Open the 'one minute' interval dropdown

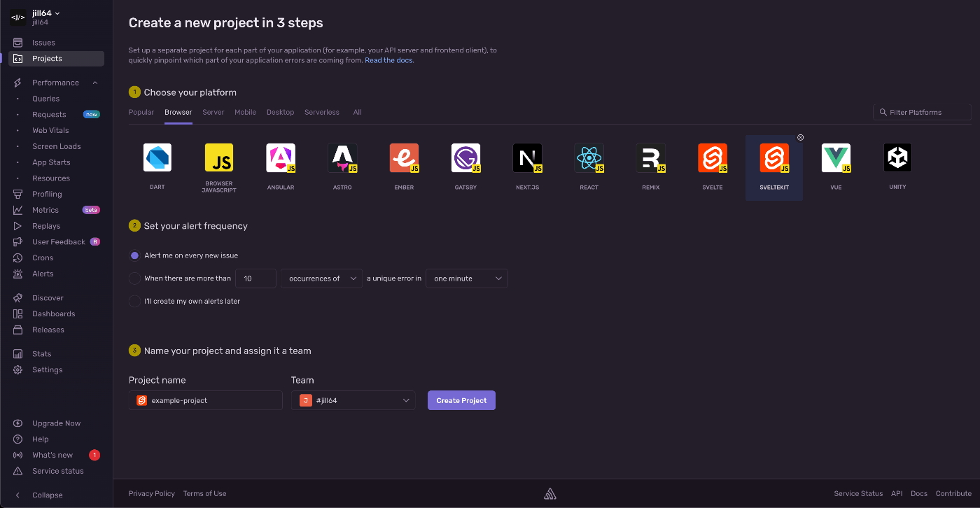pyautogui.click(x=467, y=278)
